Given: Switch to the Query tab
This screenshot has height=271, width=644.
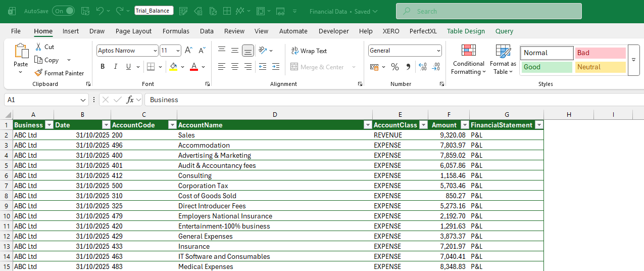Looking at the screenshot, I should coord(504,31).
